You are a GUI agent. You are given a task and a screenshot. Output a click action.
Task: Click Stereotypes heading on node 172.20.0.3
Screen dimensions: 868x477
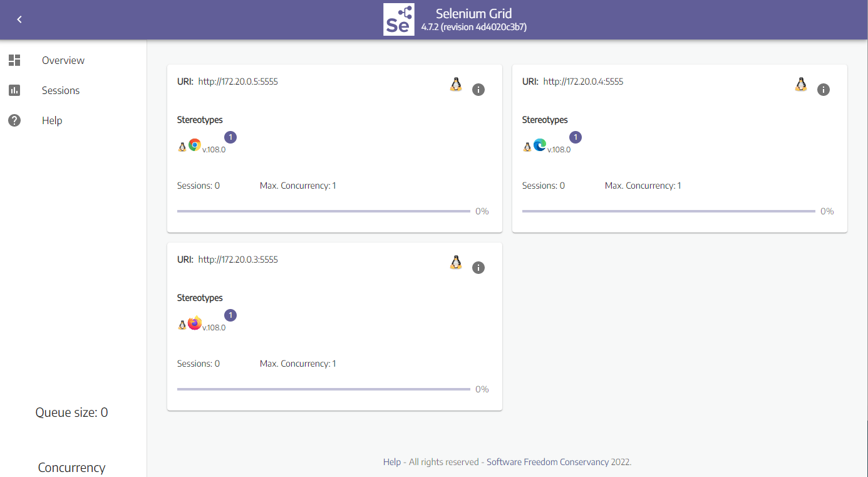200,298
